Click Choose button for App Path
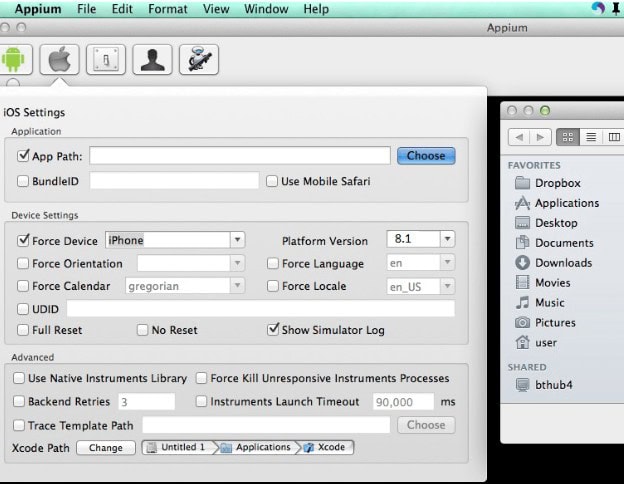624x484 pixels. [x=426, y=156]
